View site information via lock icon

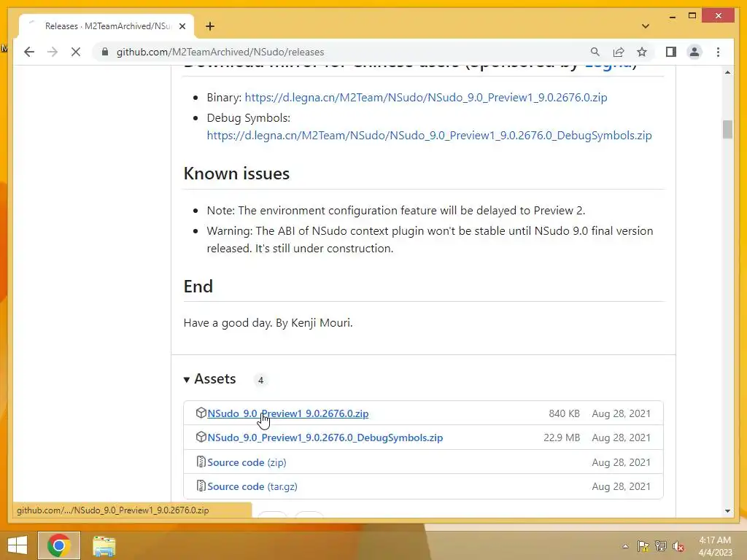coord(105,52)
